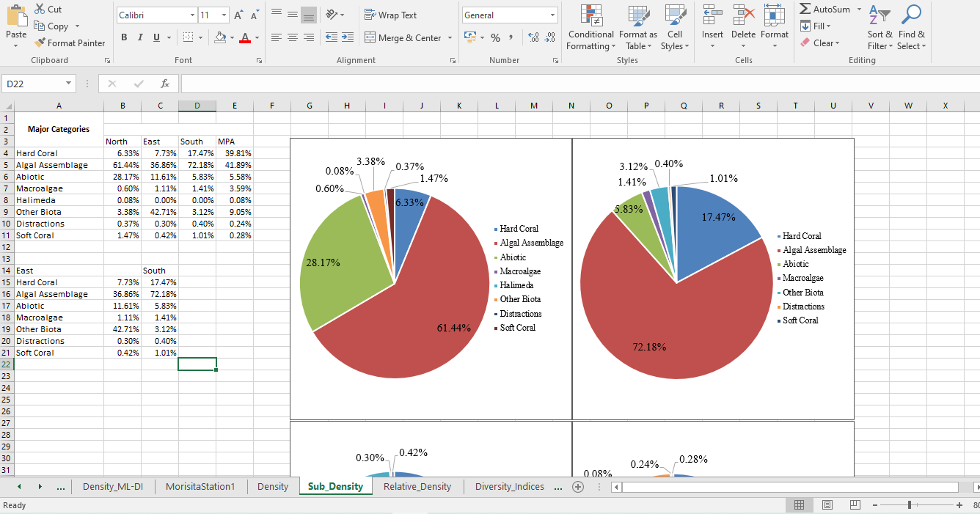The height and width of the screenshot is (514, 980).
Task: Add a new sheet with plus button
Action: (578, 486)
